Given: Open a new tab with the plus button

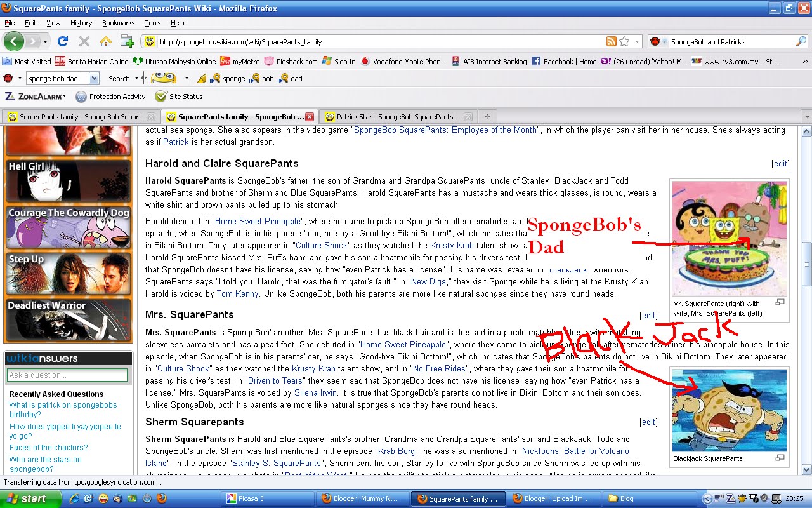Looking at the screenshot, I should click(487, 117).
